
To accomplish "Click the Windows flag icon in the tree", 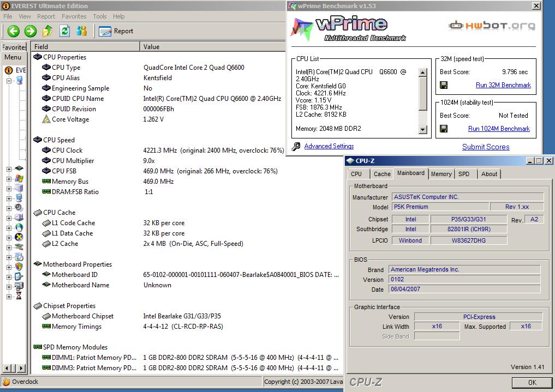I will [19, 178].
